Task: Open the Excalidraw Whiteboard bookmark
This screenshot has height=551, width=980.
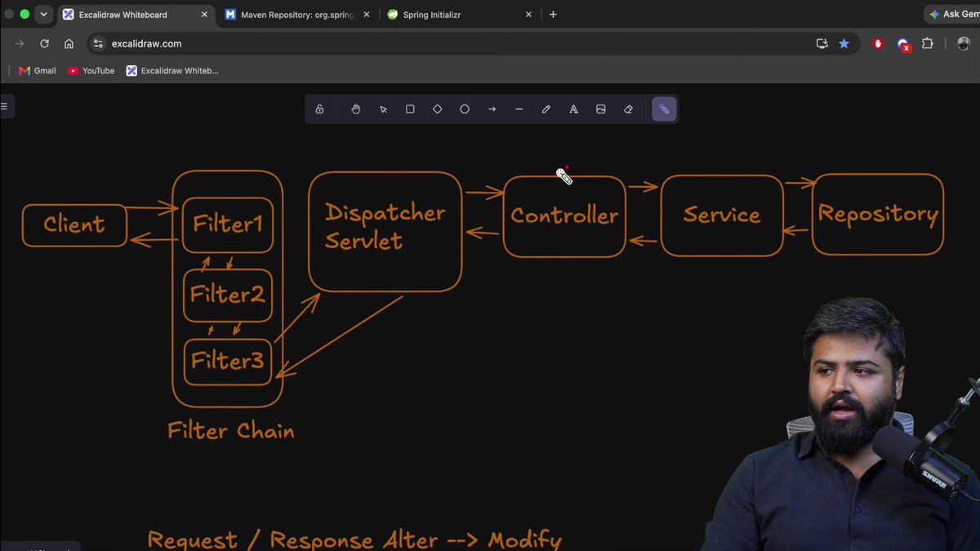Action: click(172, 71)
